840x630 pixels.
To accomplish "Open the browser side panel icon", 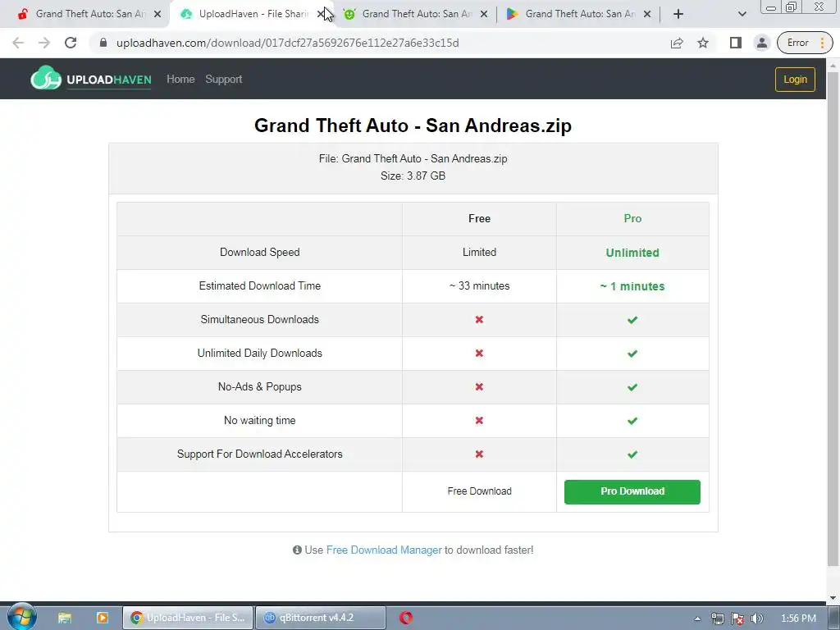I will tap(736, 43).
